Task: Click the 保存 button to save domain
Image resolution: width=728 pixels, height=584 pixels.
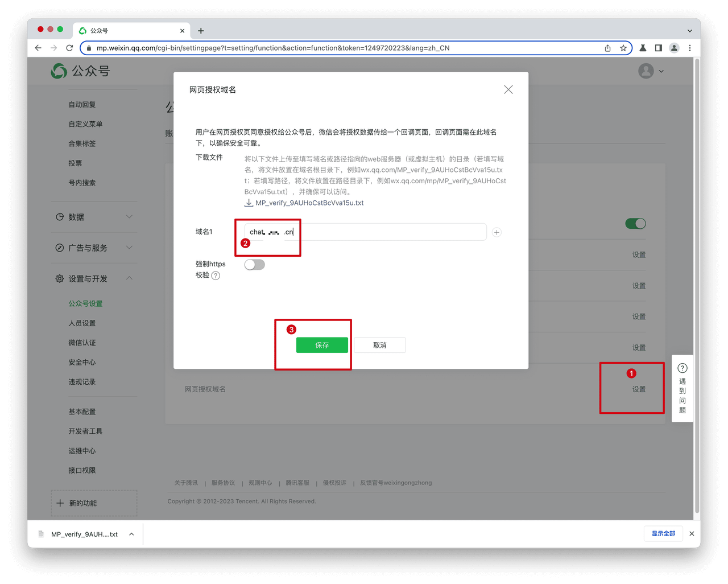Action: coord(322,345)
